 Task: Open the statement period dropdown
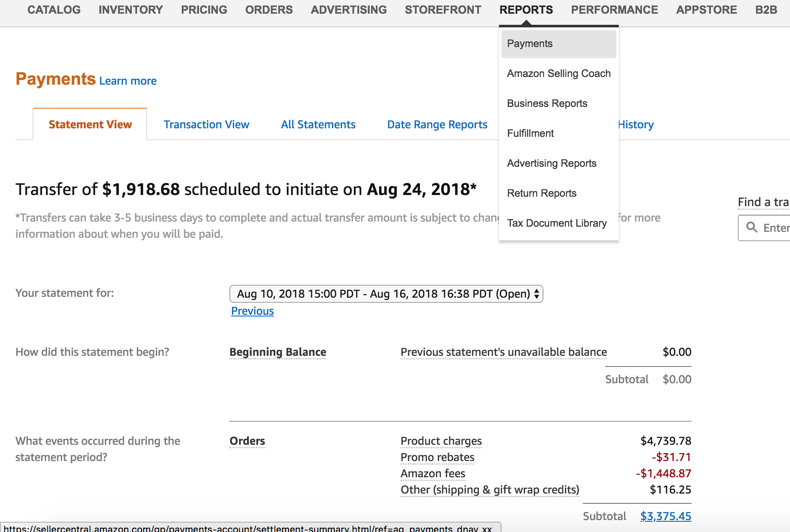point(386,294)
